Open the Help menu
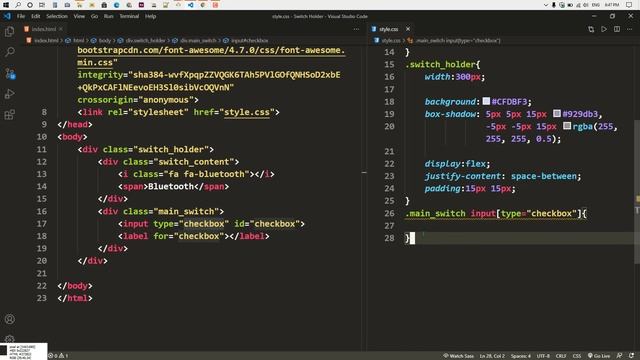 pos(150,16)
